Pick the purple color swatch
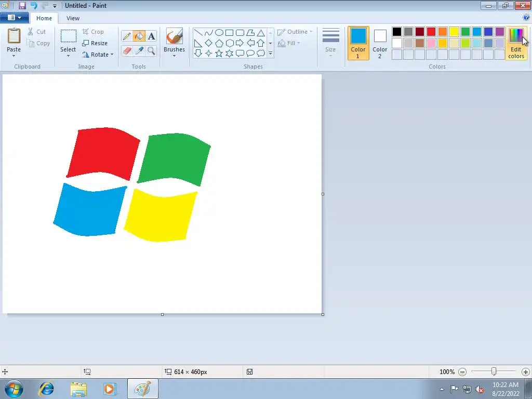This screenshot has height=399, width=532. 500,32
